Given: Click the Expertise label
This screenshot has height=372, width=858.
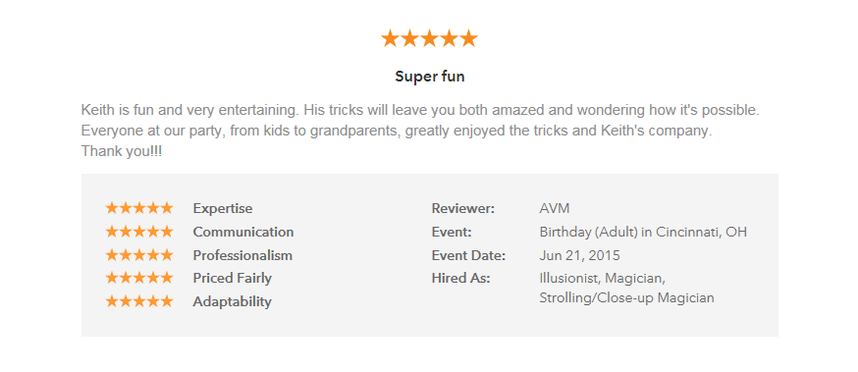Looking at the screenshot, I should tap(223, 208).
